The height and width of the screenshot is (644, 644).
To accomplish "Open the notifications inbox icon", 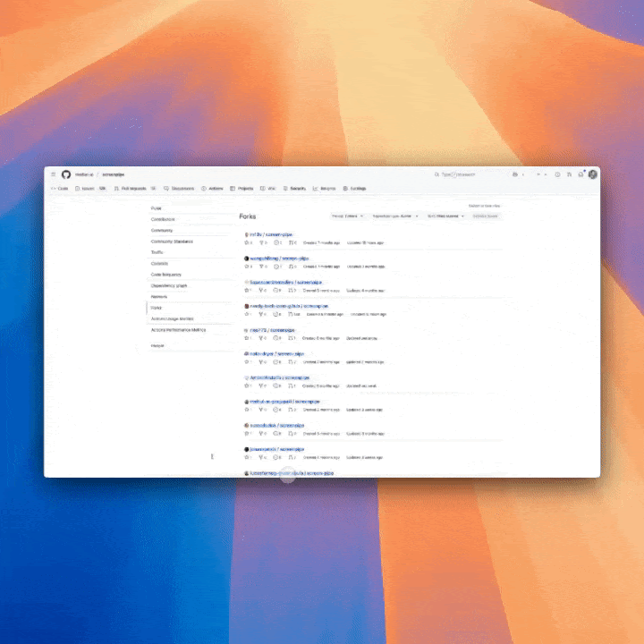I will pos(580,174).
